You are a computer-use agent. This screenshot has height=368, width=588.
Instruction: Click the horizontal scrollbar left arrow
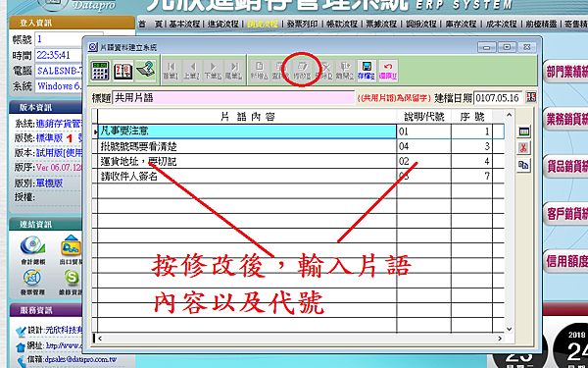pyautogui.click(x=100, y=339)
